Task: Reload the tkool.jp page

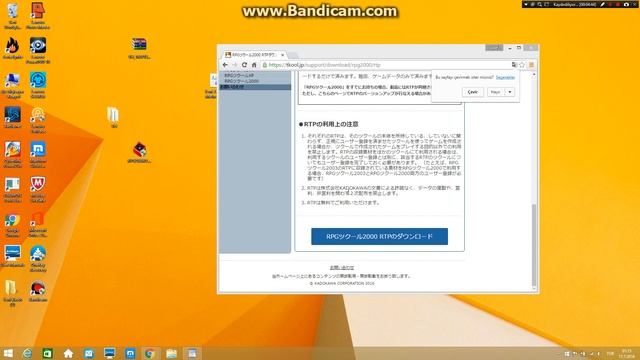Action: [x=244, y=65]
